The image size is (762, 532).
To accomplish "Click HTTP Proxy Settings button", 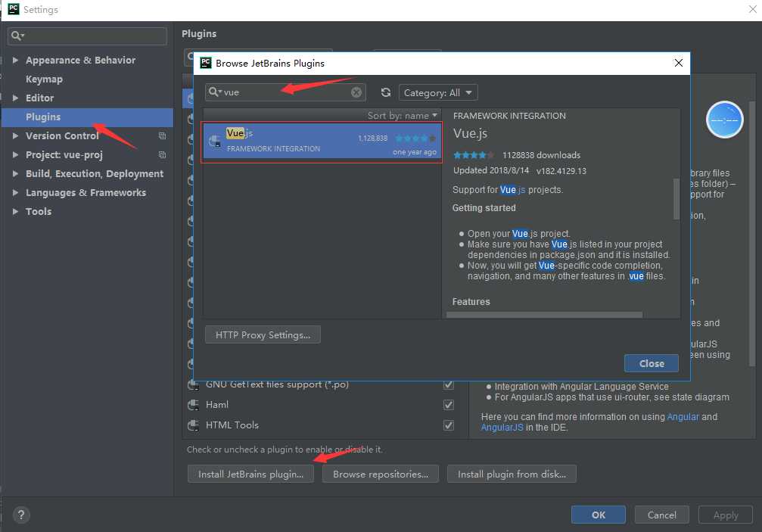I will [263, 334].
